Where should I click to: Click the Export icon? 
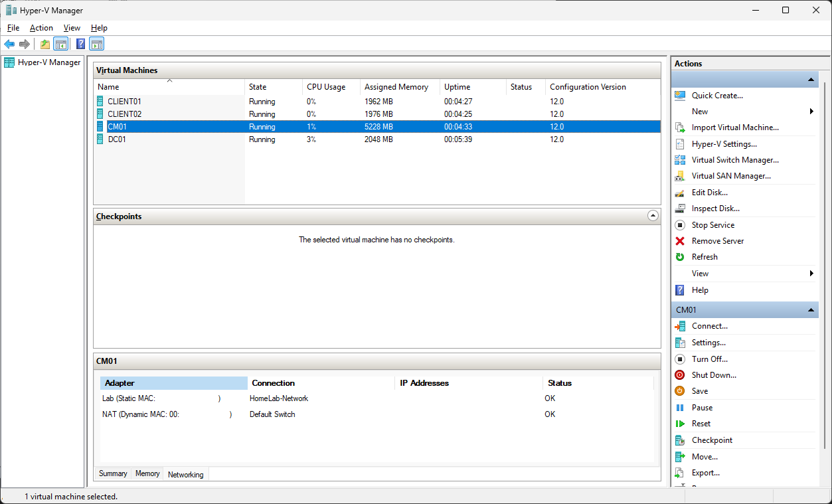tap(680, 473)
